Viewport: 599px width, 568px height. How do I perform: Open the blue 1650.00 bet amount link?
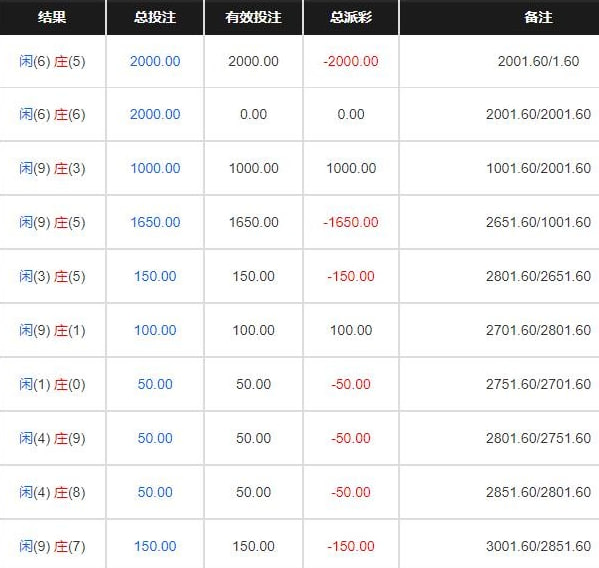(x=155, y=222)
